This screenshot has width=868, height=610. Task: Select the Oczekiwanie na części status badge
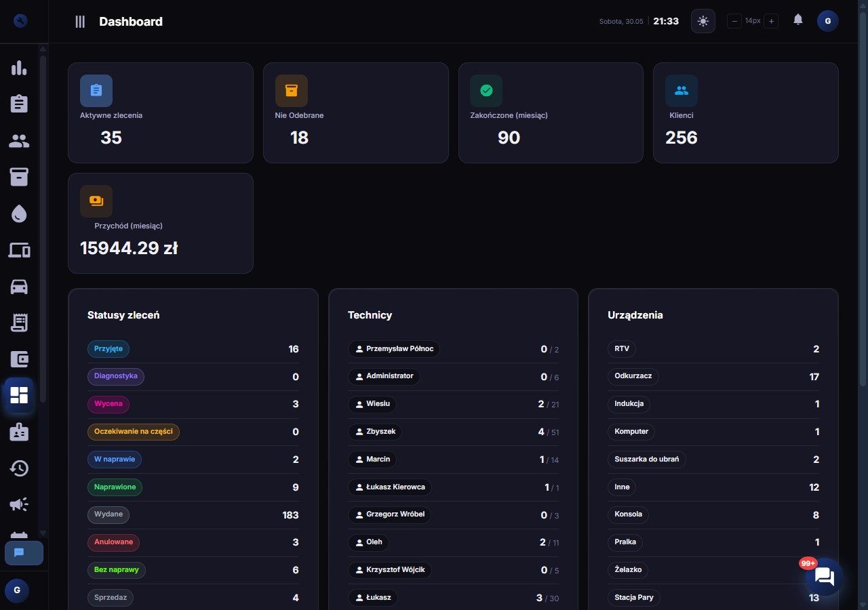(x=134, y=432)
